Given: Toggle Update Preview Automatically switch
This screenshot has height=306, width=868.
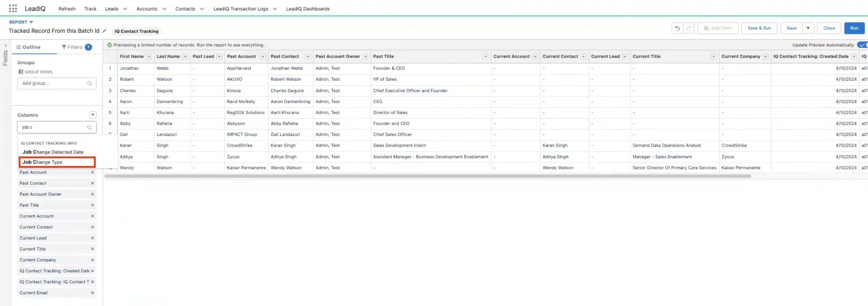Looking at the screenshot, I should tap(862, 45).
